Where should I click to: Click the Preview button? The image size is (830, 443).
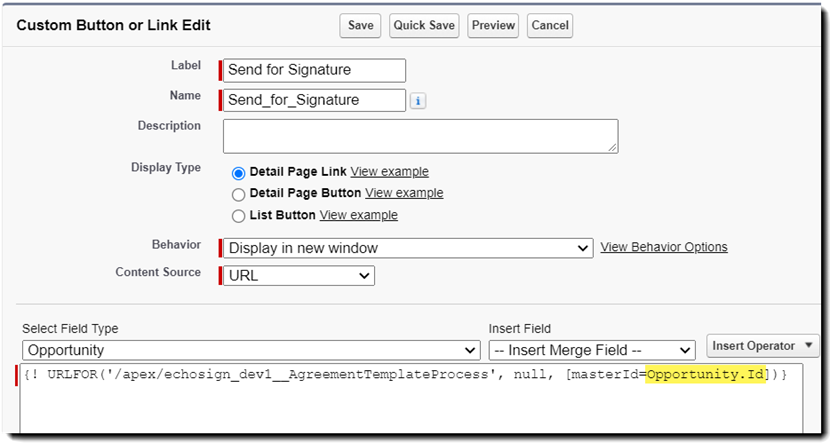[492, 25]
